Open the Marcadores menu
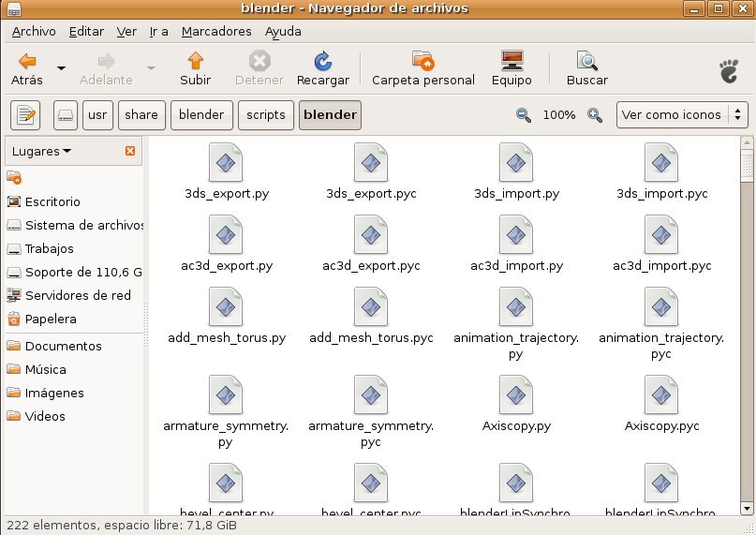The width and height of the screenshot is (756, 535). tap(216, 32)
